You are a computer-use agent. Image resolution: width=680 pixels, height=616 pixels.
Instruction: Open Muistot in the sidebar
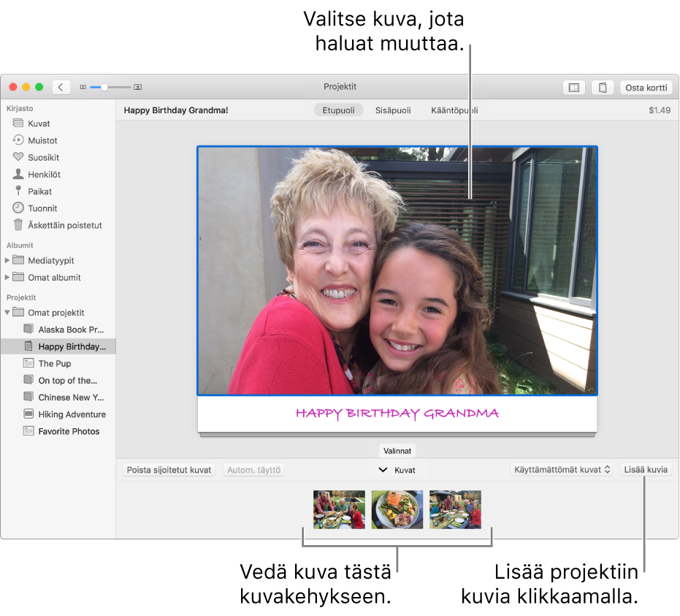point(42,140)
